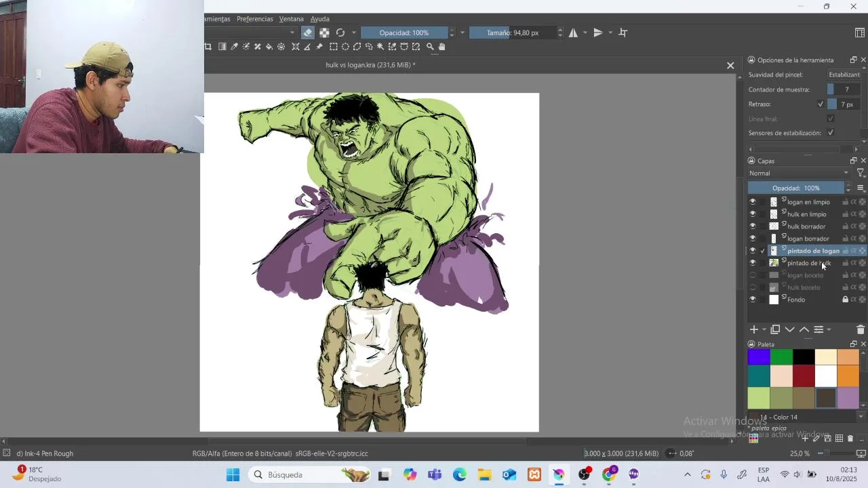Open the blending mode Normal dropdown
The height and width of the screenshot is (488, 868).
pyautogui.click(x=799, y=174)
